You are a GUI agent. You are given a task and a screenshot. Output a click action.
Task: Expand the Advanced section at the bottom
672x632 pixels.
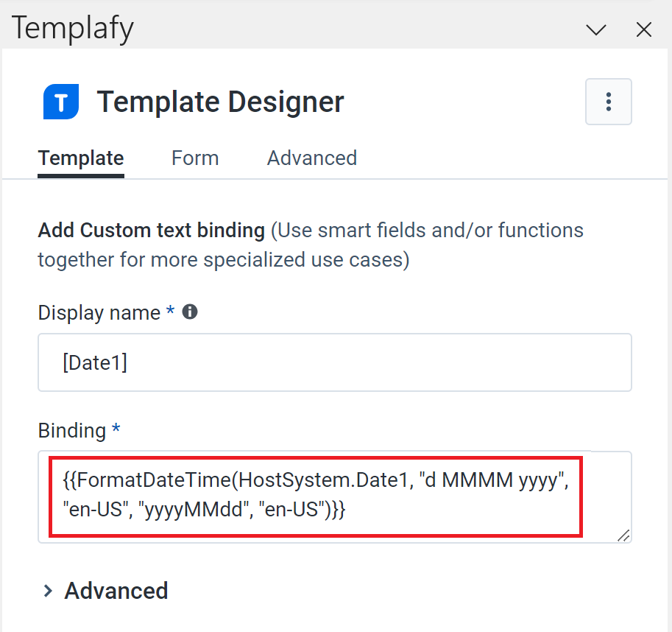click(116, 590)
